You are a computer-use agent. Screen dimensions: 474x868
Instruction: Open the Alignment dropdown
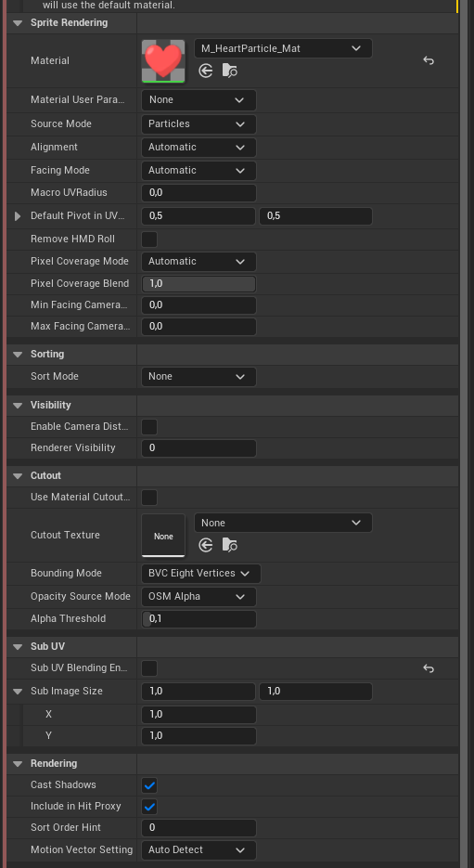point(199,148)
